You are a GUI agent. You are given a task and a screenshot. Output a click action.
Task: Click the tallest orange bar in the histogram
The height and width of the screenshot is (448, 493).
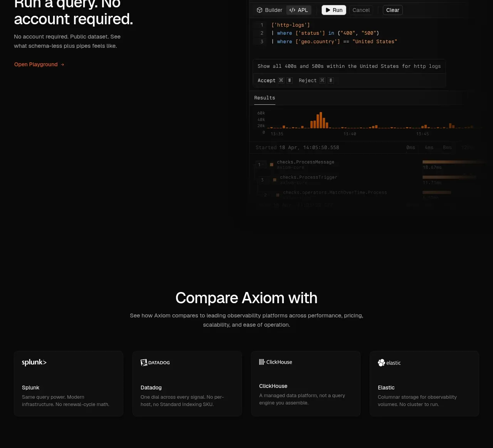pos(321,120)
